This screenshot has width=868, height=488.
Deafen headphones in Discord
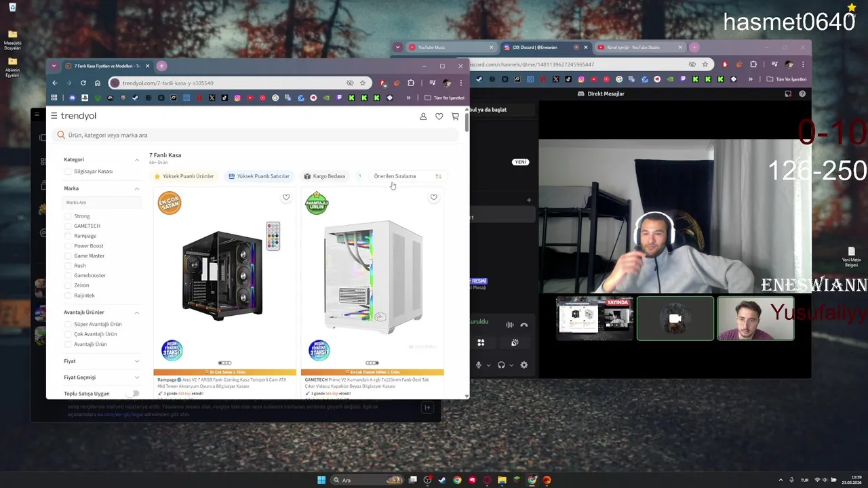pyautogui.click(x=501, y=365)
